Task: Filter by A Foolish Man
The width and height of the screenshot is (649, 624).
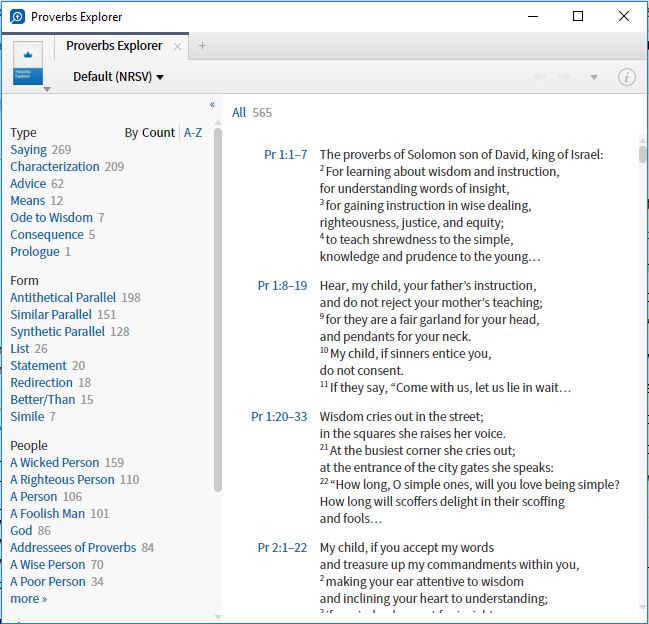Action: (48, 514)
